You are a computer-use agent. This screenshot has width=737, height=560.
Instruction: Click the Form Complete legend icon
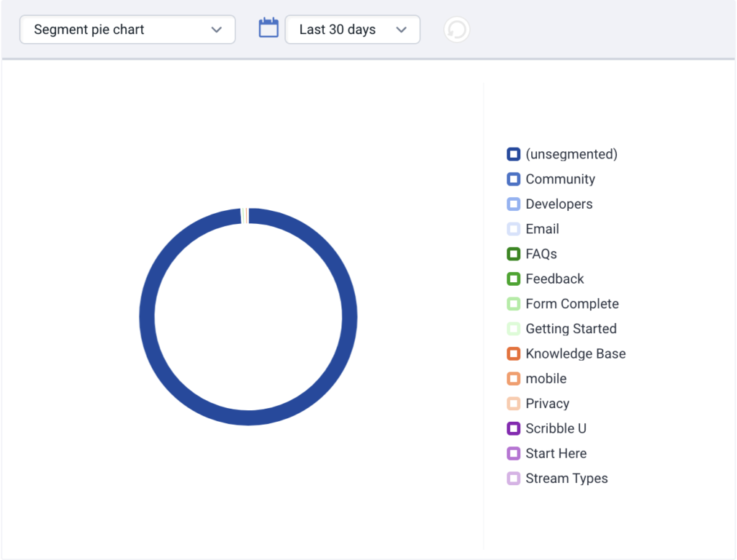pos(513,304)
